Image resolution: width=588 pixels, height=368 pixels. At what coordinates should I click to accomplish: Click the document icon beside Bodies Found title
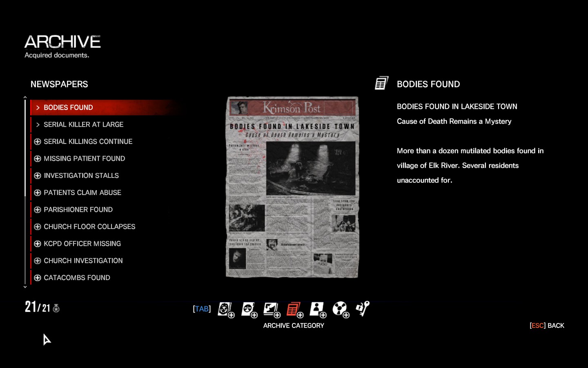click(x=381, y=83)
